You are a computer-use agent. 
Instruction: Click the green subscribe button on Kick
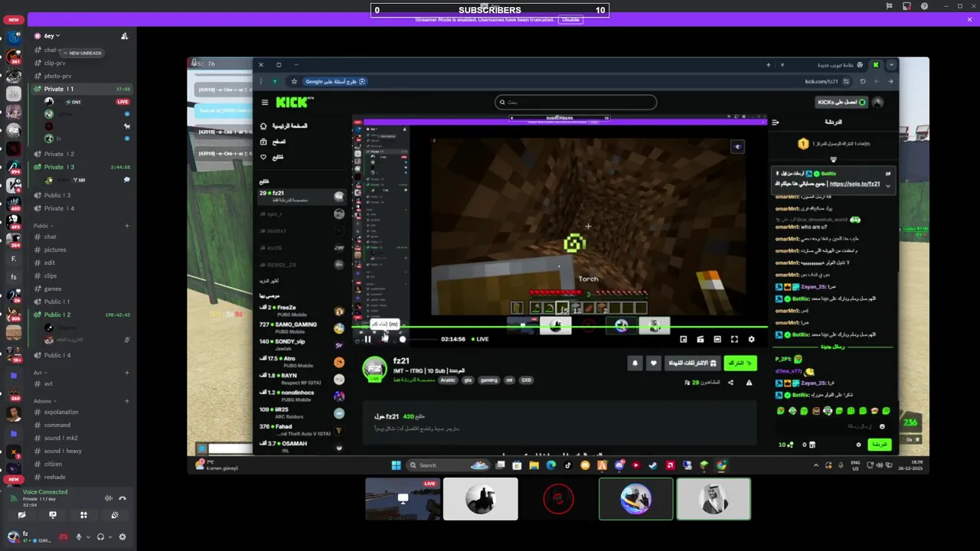pyautogui.click(x=740, y=363)
